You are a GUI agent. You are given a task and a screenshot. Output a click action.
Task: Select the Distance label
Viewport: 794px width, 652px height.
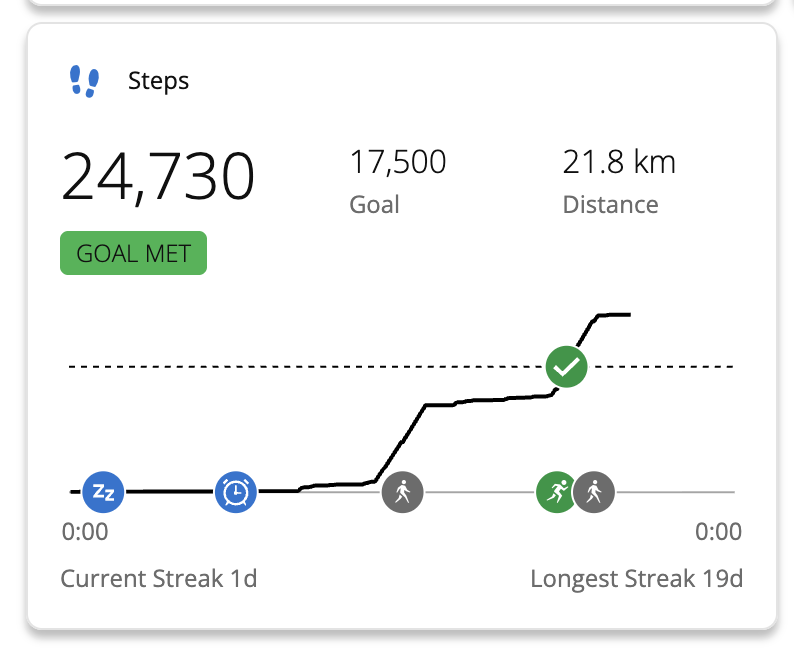610,205
